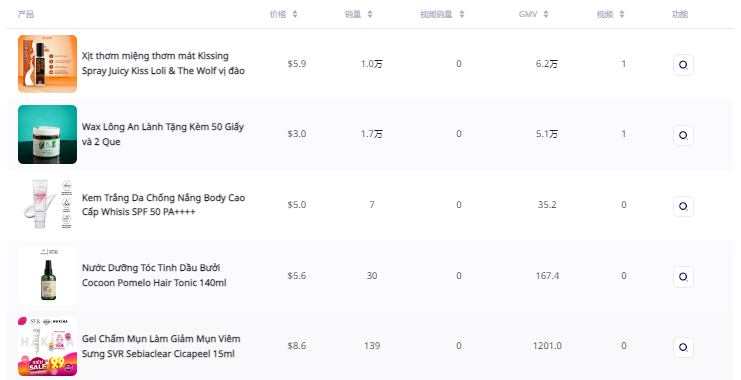Viewport: 741px width, 380px height.
Task: Open search icon for Whisis SPF 50 row
Action: 683,206
